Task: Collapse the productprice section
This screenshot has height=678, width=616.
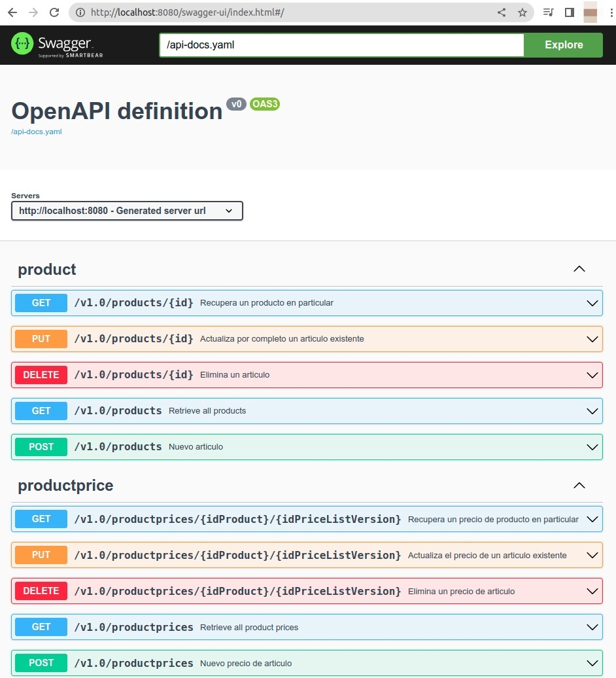Action: [579, 485]
